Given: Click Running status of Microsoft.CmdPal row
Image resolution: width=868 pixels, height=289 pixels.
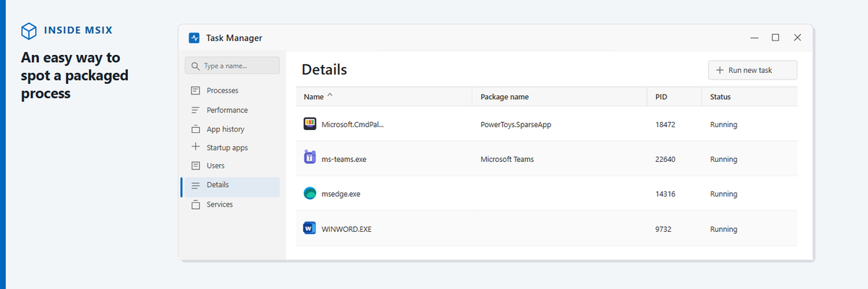Looking at the screenshot, I should (723, 124).
